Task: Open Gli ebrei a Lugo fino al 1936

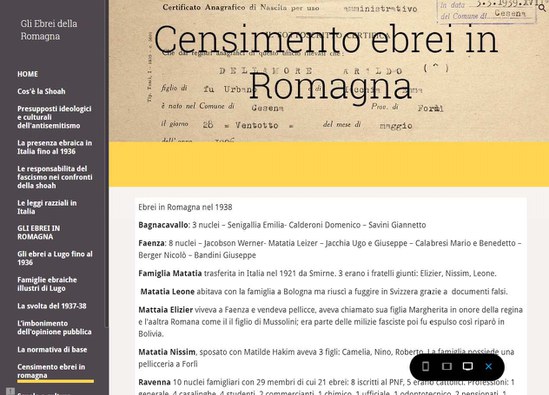Action: pyautogui.click(x=55, y=258)
